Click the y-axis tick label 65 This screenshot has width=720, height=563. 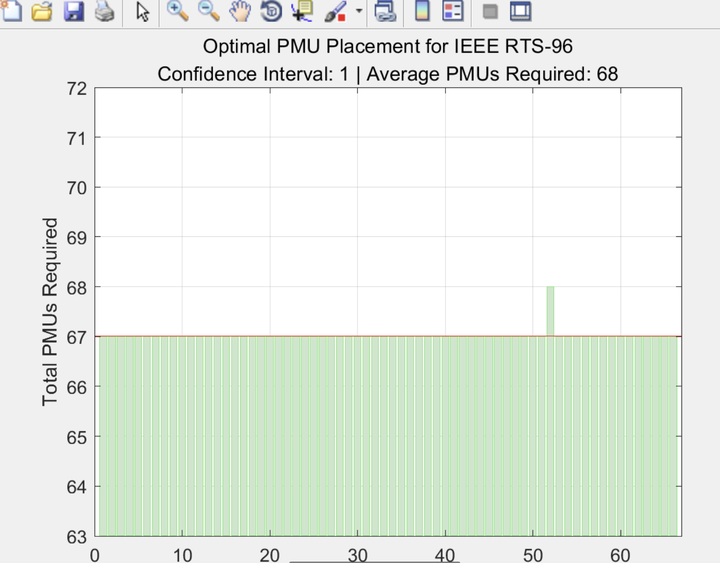point(77,437)
